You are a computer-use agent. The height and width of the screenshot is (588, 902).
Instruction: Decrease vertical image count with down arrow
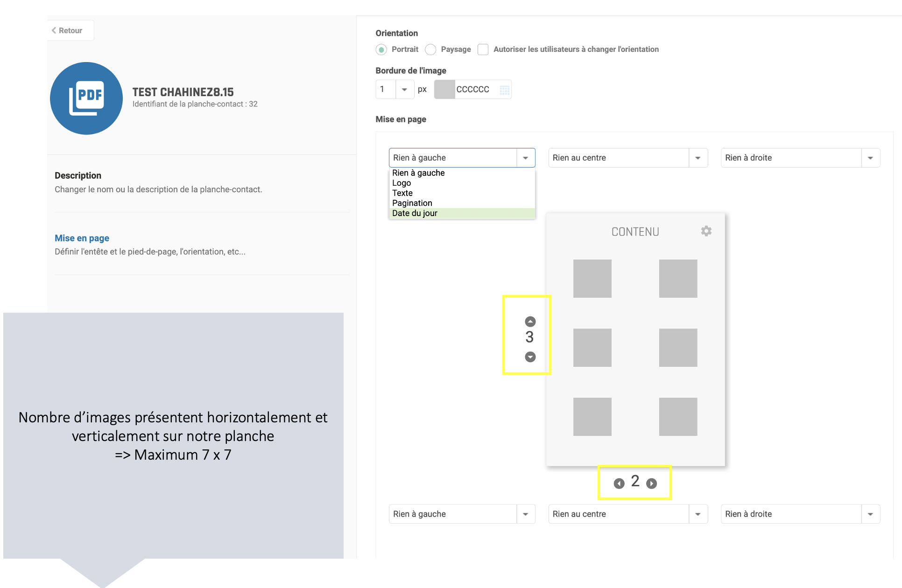click(x=530, y=357)
